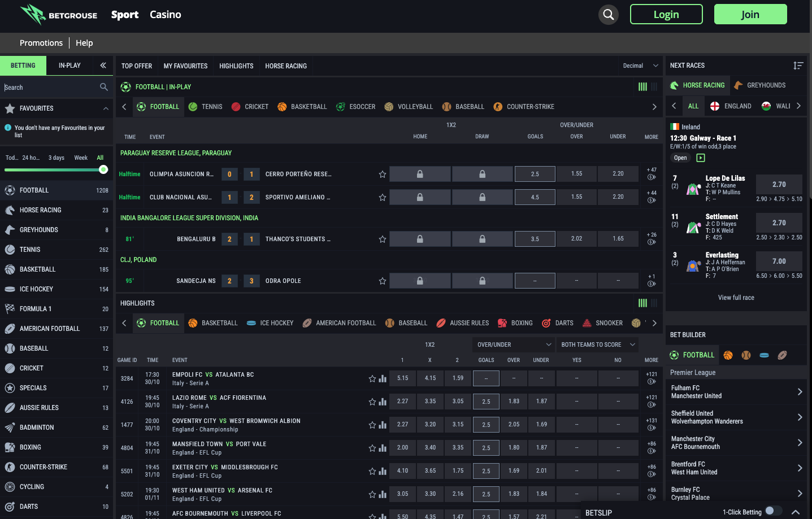The image size is (812, 519).
Task: Open stats chart for Empoli FC vs Atalanta
Action: pyautogui.click(x=383, y=379)
